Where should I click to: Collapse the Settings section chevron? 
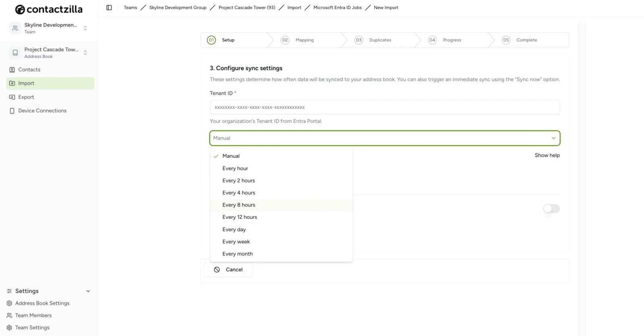88,291
